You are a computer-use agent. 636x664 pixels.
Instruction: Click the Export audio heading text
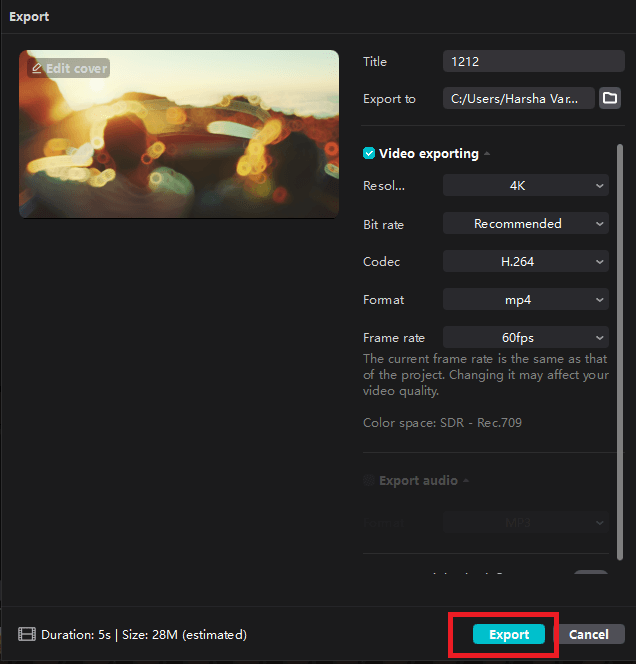418,481
